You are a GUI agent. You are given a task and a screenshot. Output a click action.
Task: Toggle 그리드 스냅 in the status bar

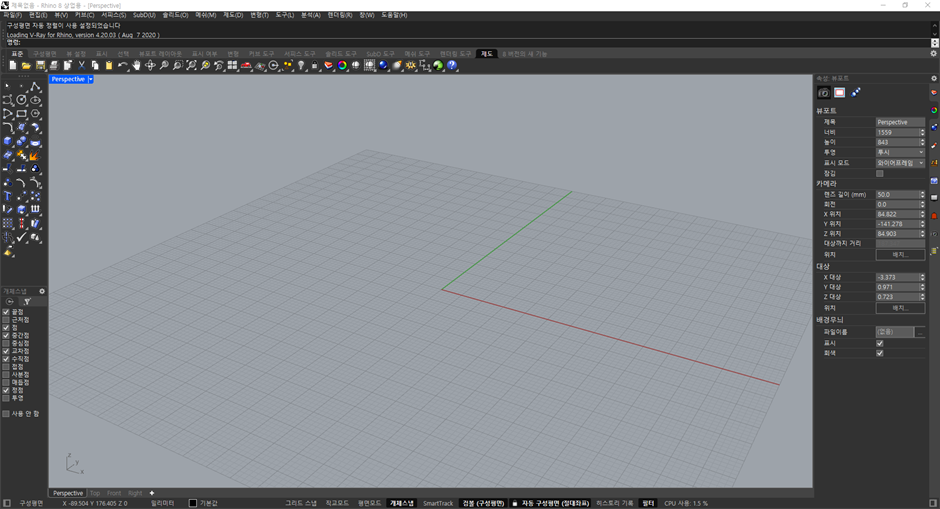tap(300, 503)
